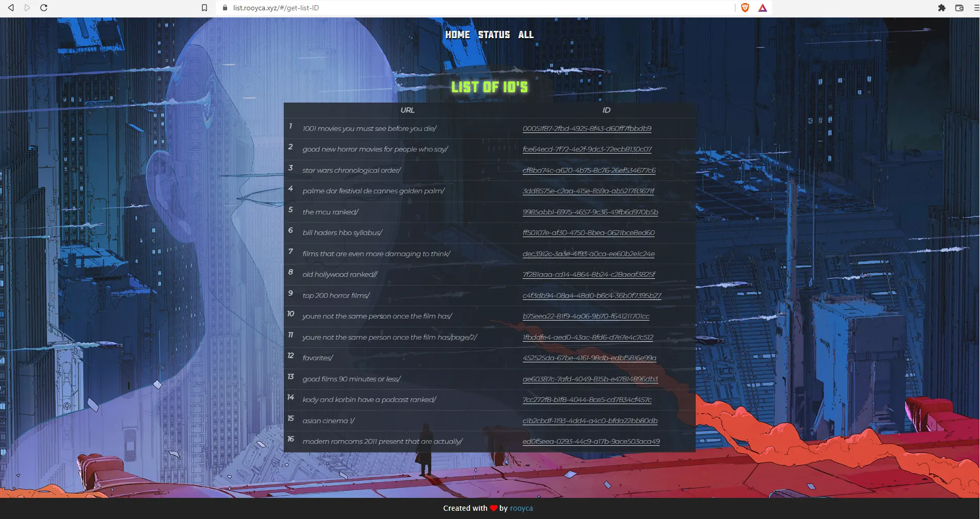Click the browser back arrow
This screenshot has height=519, width=980.
[x=11, y=8]
